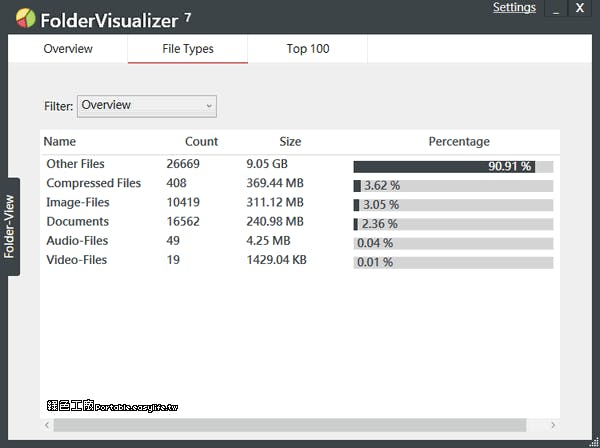Click the 3.62 % percentage bar

(x=453, y=186)
